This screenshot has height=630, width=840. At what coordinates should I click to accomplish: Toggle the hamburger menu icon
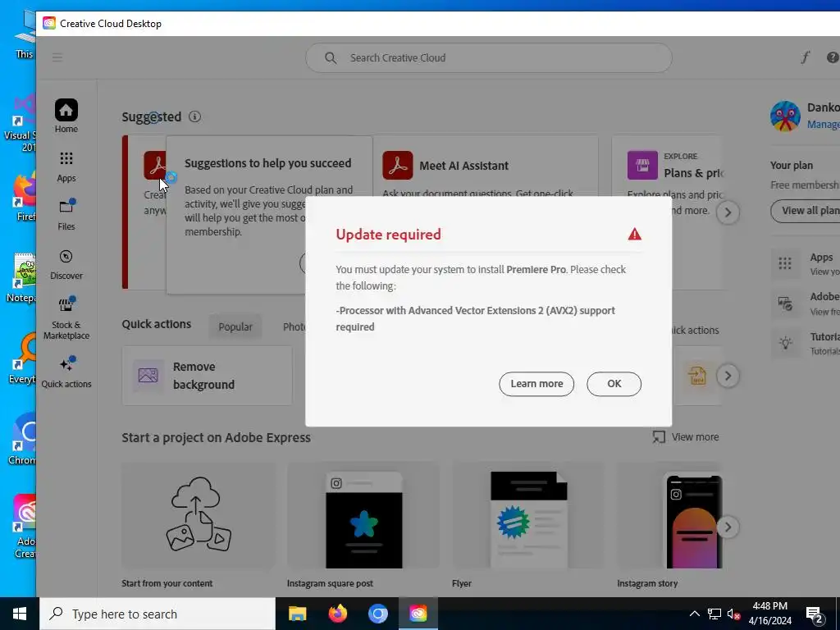(57, 57)
